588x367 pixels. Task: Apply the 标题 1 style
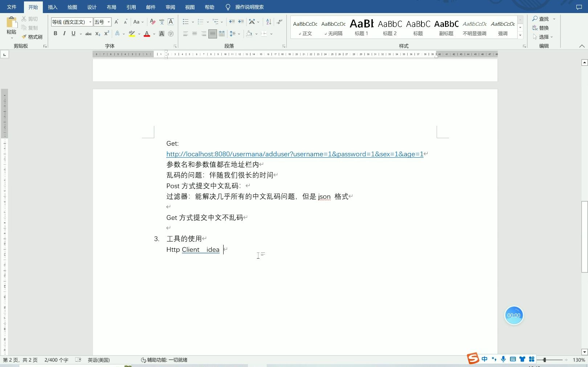tap(362, 27)
